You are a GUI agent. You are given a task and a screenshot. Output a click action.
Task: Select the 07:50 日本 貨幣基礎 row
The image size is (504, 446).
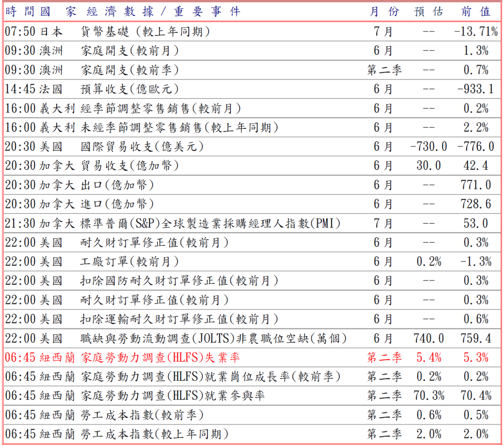(252, 31)
